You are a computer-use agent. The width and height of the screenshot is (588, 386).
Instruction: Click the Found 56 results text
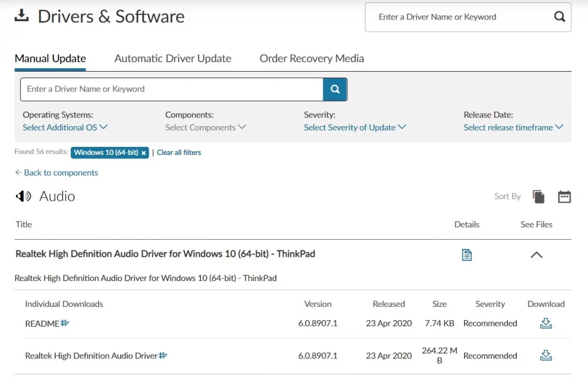pyautogui.click(x=41, y=151)
